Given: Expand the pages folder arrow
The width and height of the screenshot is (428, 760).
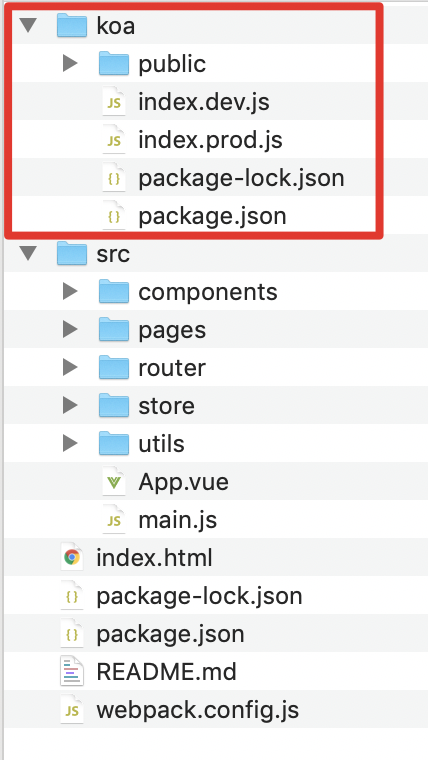Looking at the screenshot, I should click(70, 330).
